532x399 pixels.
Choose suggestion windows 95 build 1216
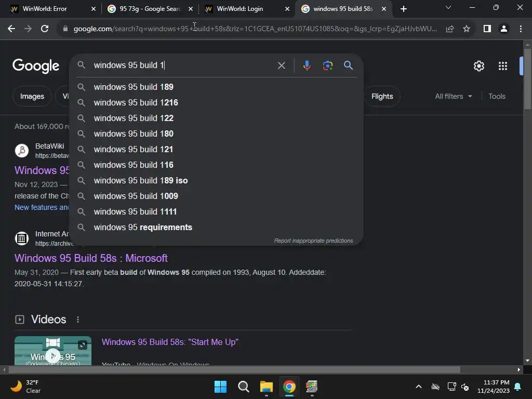[216, 102]
